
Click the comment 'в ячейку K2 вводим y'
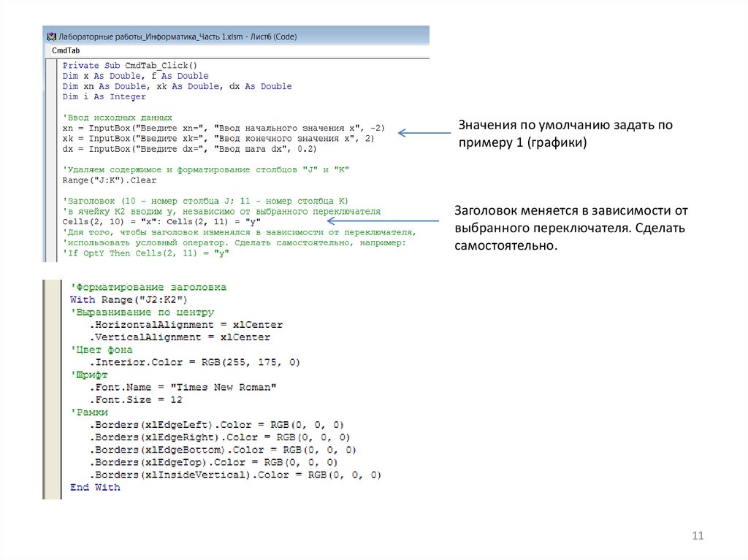(x=221, y=211)
